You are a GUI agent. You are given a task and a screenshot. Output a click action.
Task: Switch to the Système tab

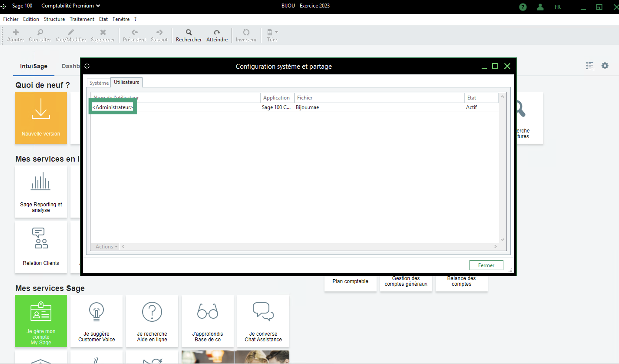coord(99,83)
